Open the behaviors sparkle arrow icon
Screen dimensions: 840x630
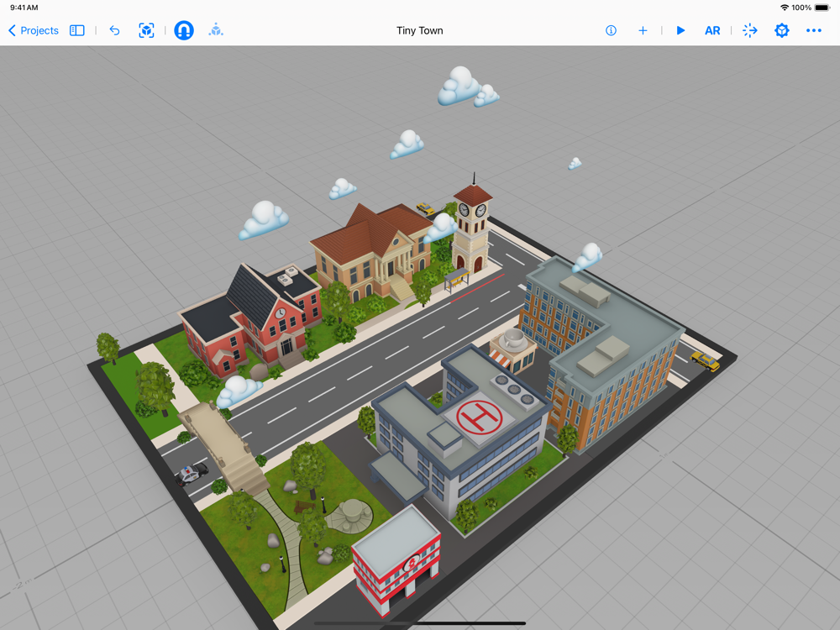pyautogui.click(x=750, y=30)
